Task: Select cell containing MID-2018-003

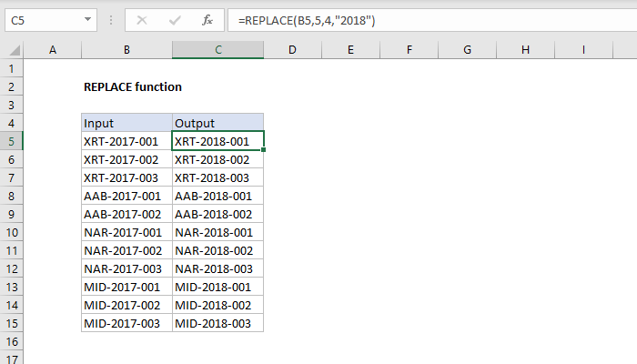Action: pos(217,323)
